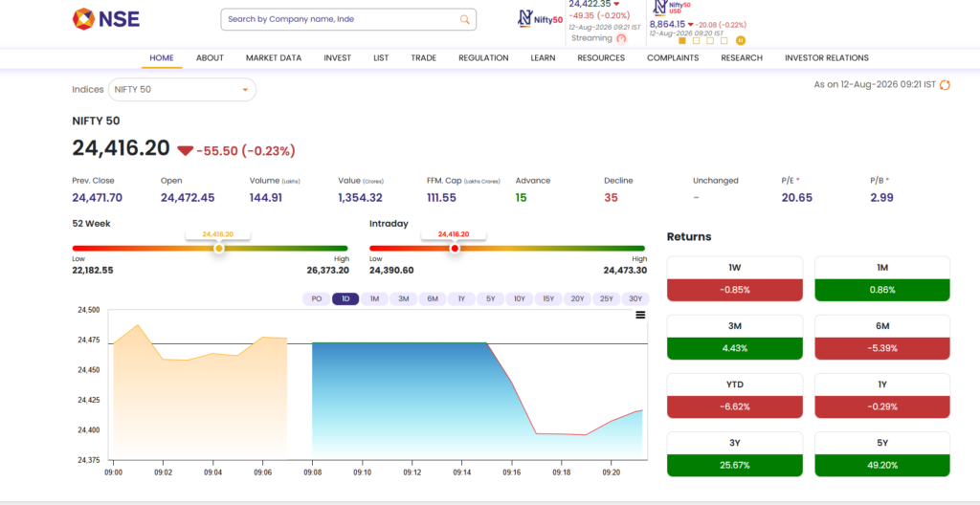Switch chart to 5Y timeframe
Image resolution: width=980 pixels, height=505 pixels.
click(491, 298)
